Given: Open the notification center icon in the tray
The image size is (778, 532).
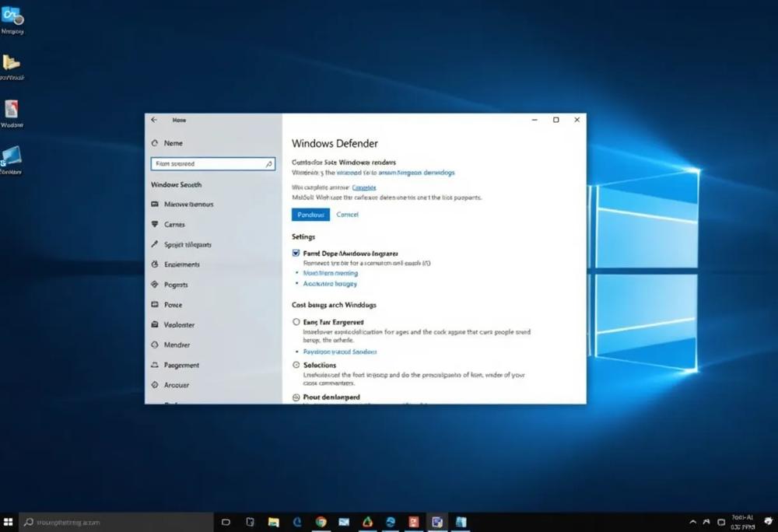Looking at the screenshot, I should pyautogui.click(x=721, y=522).
